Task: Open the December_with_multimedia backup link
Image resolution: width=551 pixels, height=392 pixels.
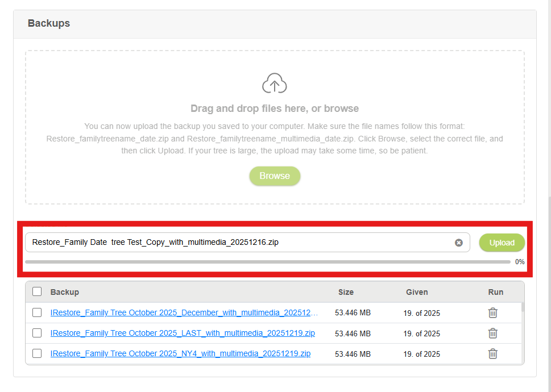Action: coord(184,312)
